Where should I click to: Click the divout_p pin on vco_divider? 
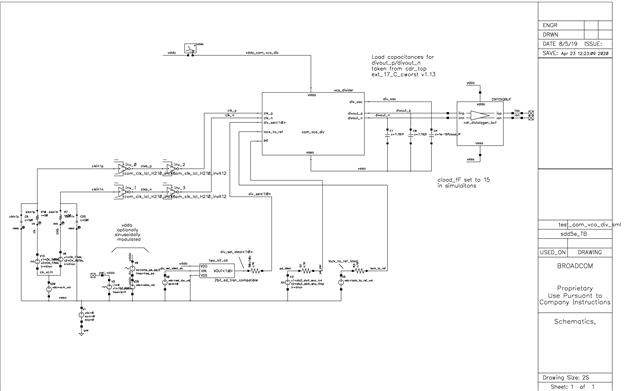[x=355, y=113]
